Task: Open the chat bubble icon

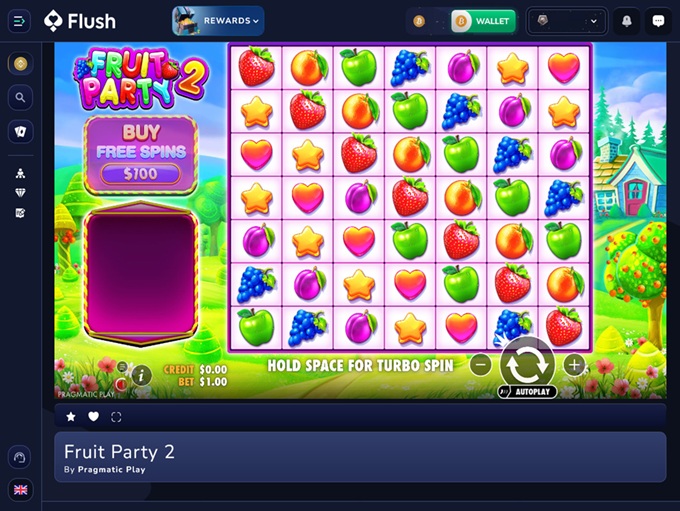Action: click(x=658, y=21)
